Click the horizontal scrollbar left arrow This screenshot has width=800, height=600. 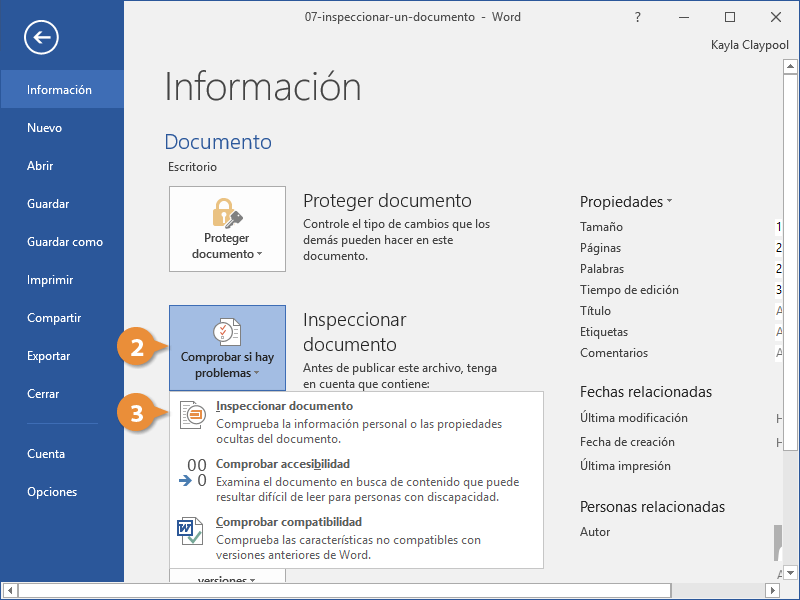(x=10, y=591)
